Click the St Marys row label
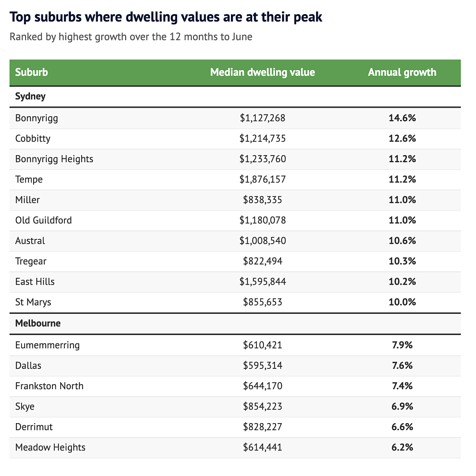 (33, 302)
